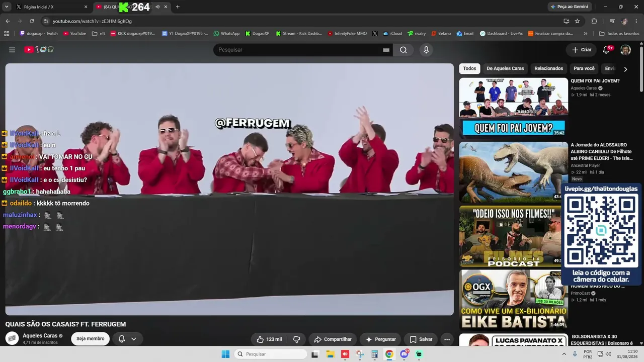Open the POR PTB2 language indicator
The image size is (644, 362).
click(587, 354)
